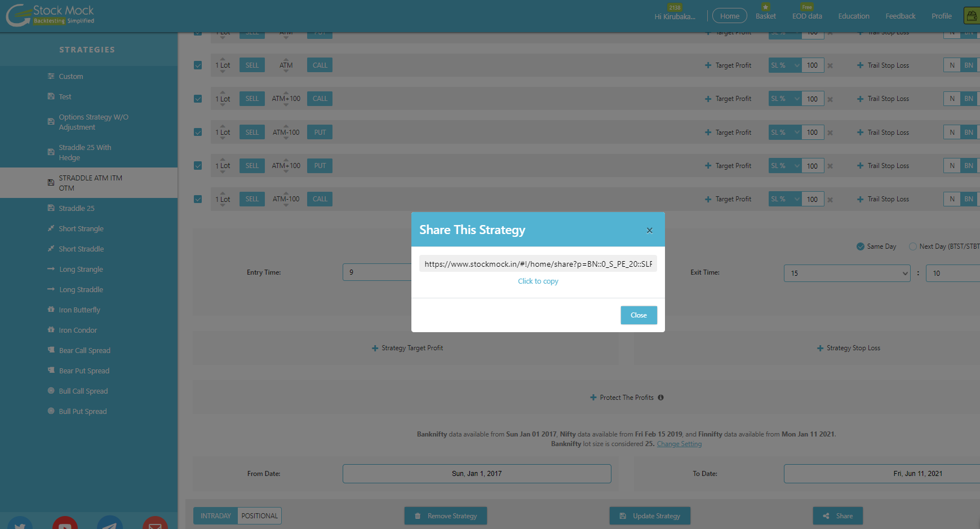
Task: Close the Share This Strategy dialog with X
Action: 650,230
